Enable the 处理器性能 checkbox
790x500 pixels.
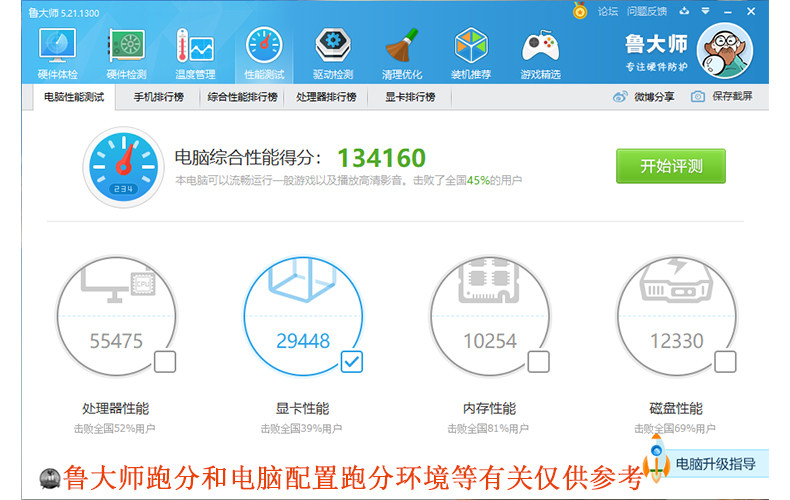tap(165, 361)
